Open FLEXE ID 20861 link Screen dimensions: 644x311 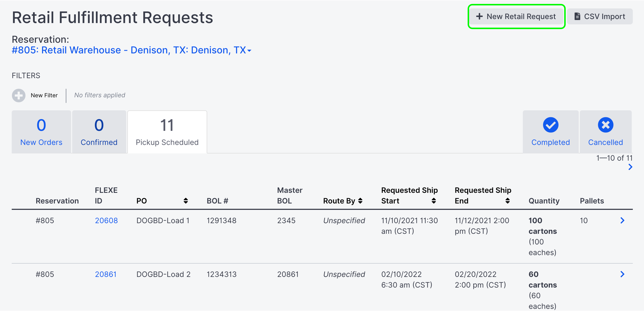pos(106,274)
